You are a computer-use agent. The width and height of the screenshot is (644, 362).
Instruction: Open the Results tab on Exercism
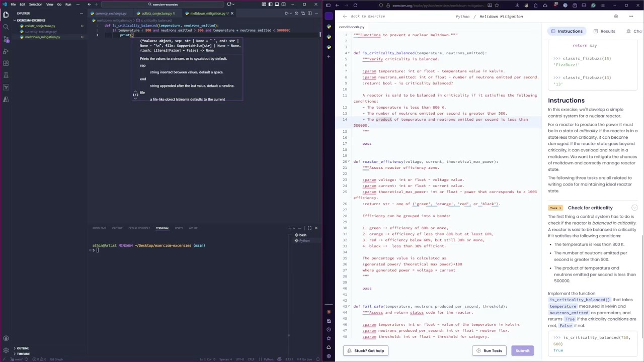point(604,31)
